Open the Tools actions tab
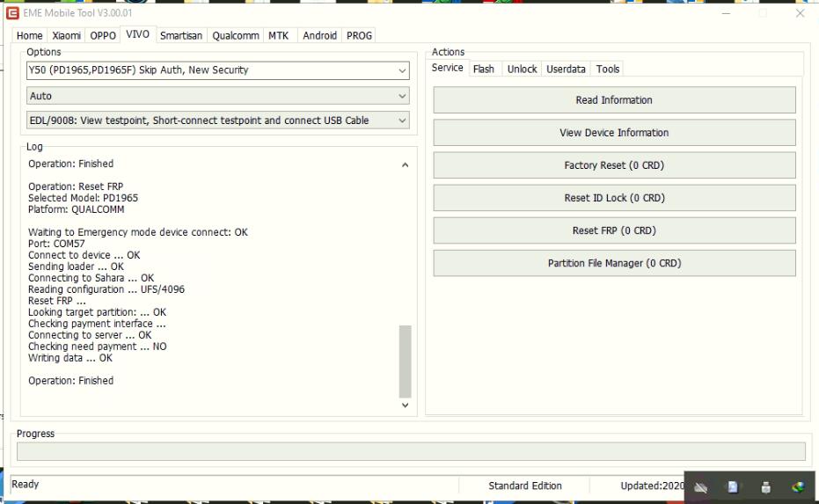This screenshot has width=819, height=504. tap(608, 69)
